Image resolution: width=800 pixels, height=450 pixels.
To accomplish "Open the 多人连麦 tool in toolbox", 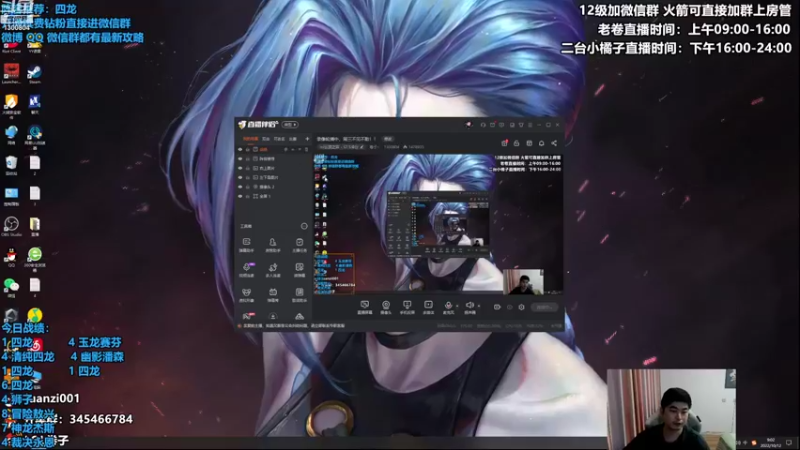I will point(273,269).
